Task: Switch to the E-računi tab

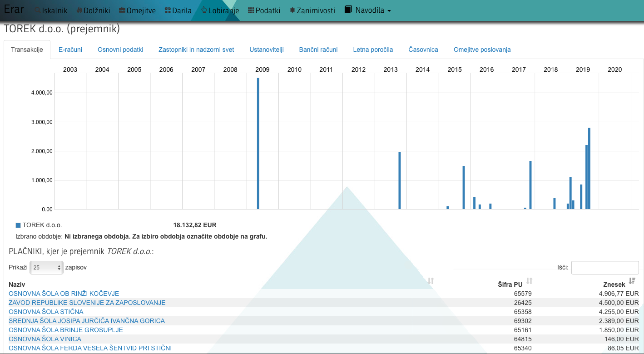Action: (70, 50)
